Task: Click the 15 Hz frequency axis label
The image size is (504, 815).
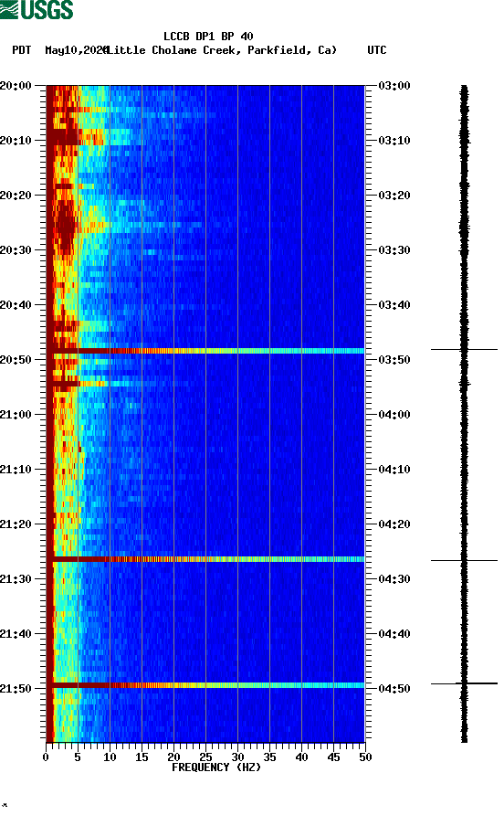Action: 142,757
